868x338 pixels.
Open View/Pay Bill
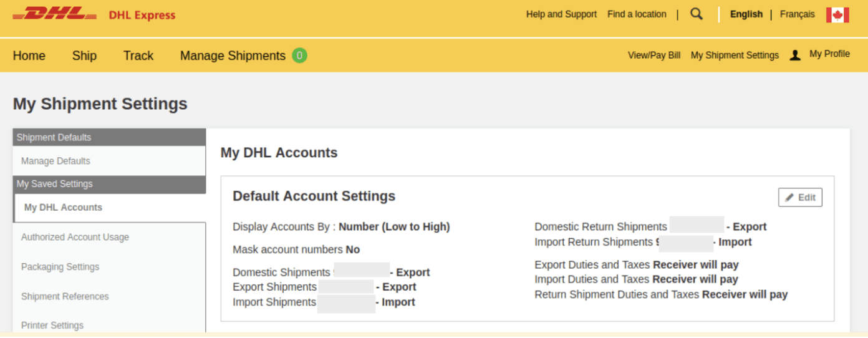point(654,55)
